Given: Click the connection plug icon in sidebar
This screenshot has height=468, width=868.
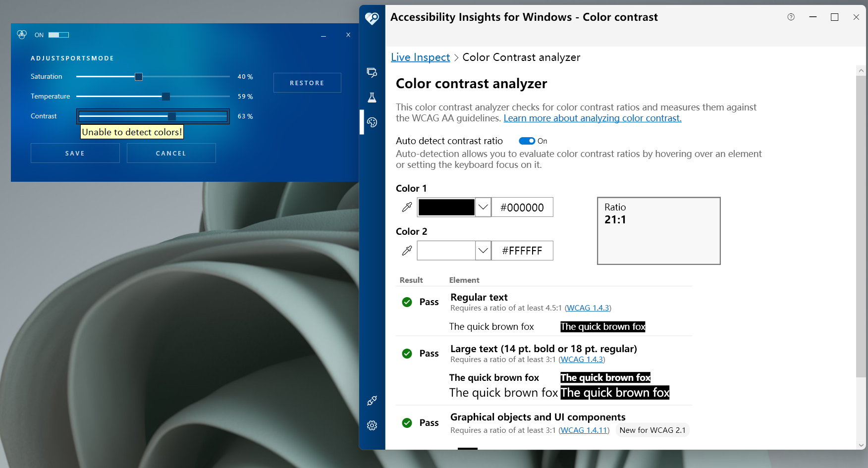Looking at the screenshot, I should 372,401.
